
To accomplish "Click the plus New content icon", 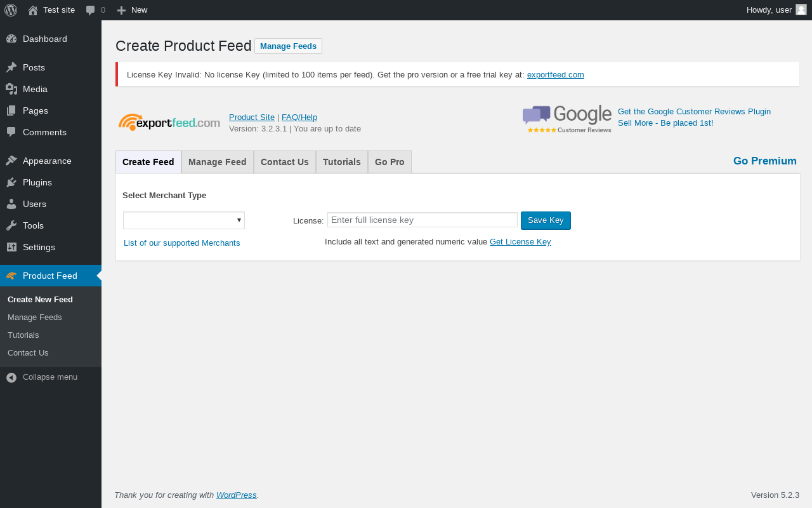I will tap(122, 10).
